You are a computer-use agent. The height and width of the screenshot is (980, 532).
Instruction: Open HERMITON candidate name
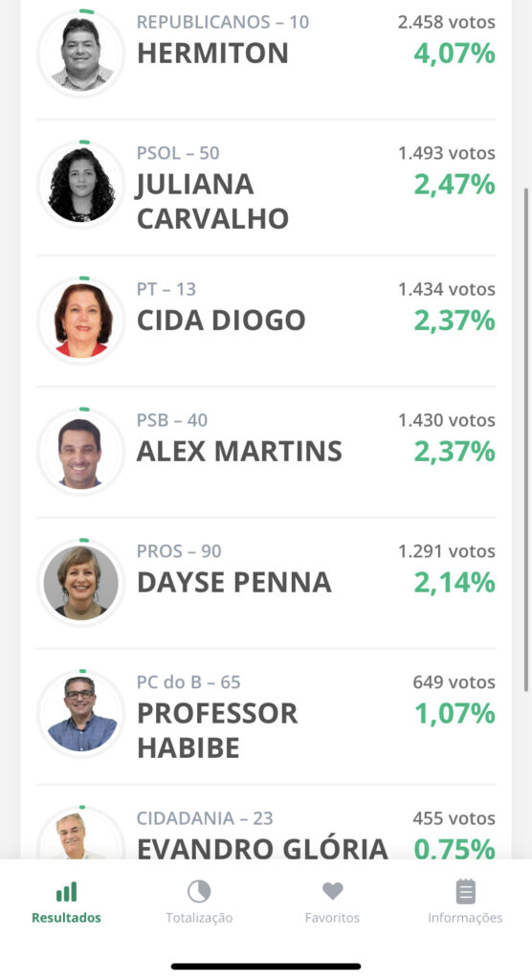point(212,54)
